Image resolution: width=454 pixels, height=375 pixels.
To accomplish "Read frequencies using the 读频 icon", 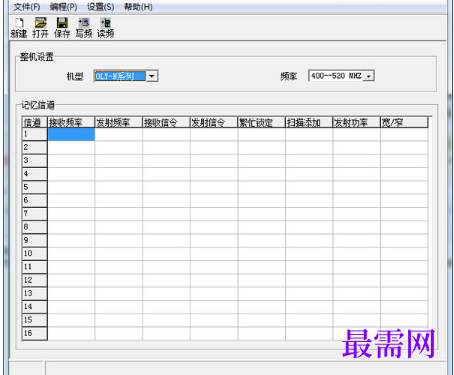I will 105,28.
